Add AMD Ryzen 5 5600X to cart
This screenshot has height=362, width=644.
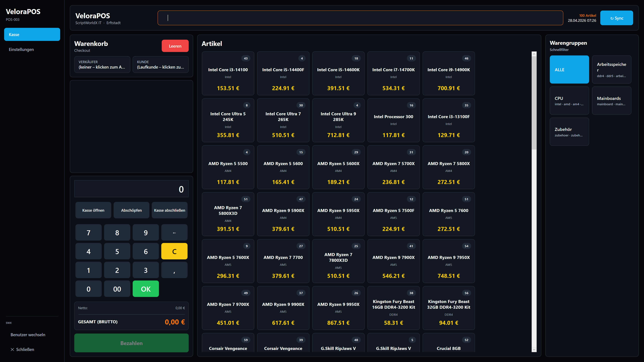pyautogui.click(x=338, y=167)
